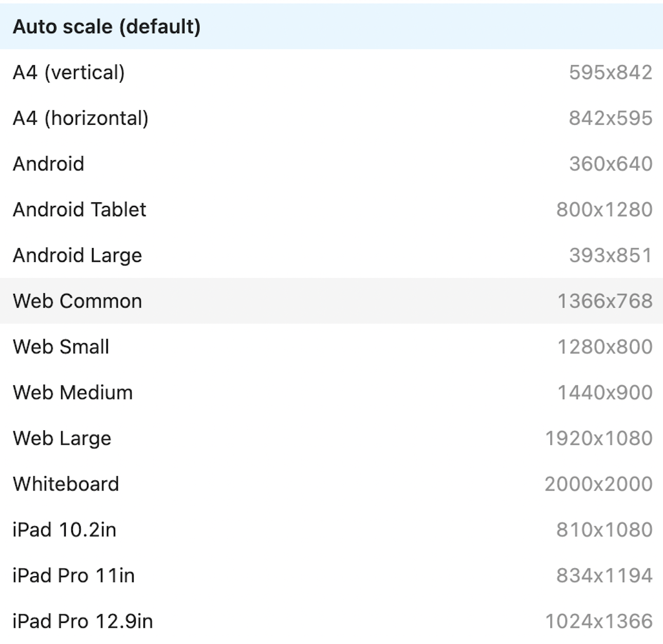Click the 1024x1366 size value
Viewport: 663px width, 644px height.
click(599, 621)
